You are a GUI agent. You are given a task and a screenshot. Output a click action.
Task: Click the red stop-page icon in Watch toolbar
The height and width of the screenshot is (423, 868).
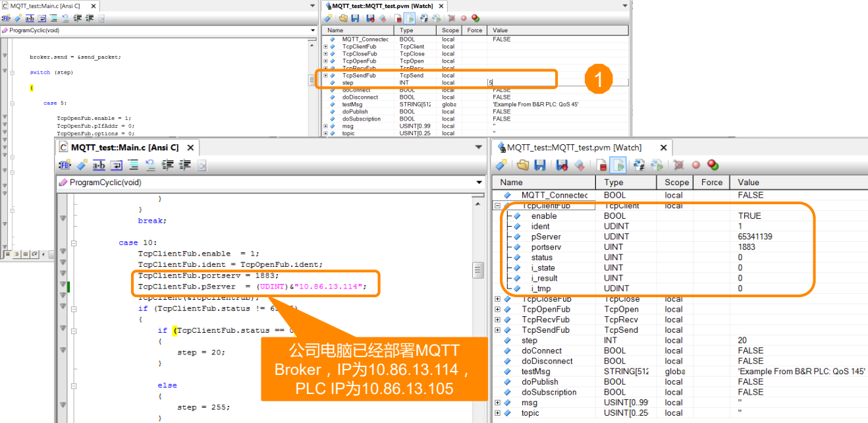click(x=601, y=165)
